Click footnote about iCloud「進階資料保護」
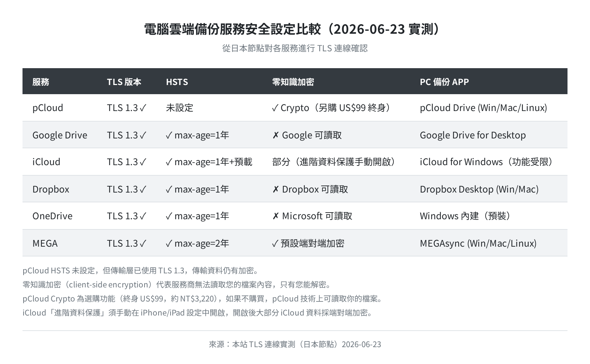 click(198, 313)
